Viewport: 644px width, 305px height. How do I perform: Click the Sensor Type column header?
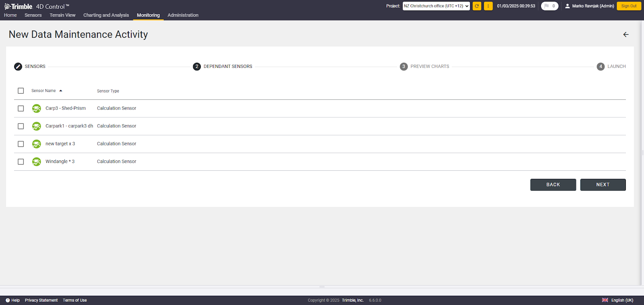click(x=108, y=91)
